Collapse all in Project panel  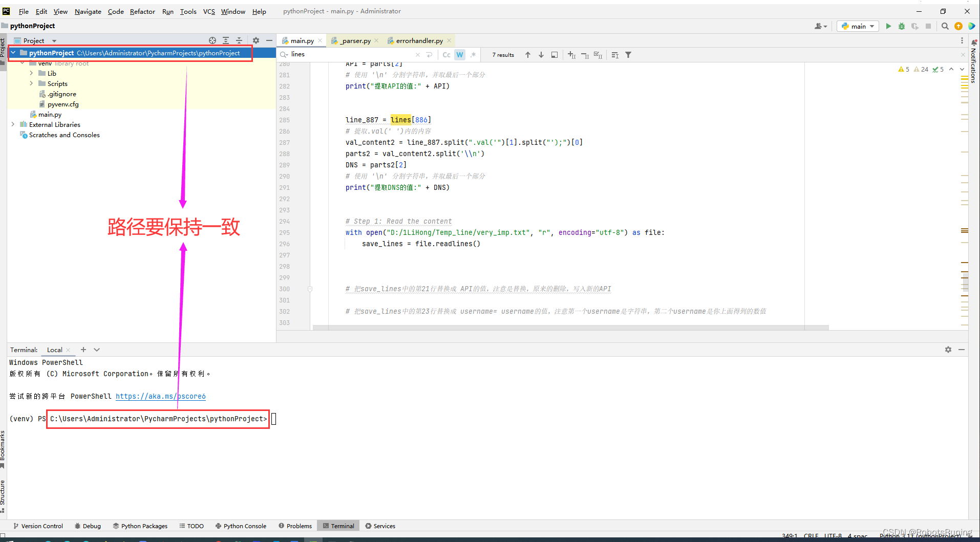(x=239, y=40)
